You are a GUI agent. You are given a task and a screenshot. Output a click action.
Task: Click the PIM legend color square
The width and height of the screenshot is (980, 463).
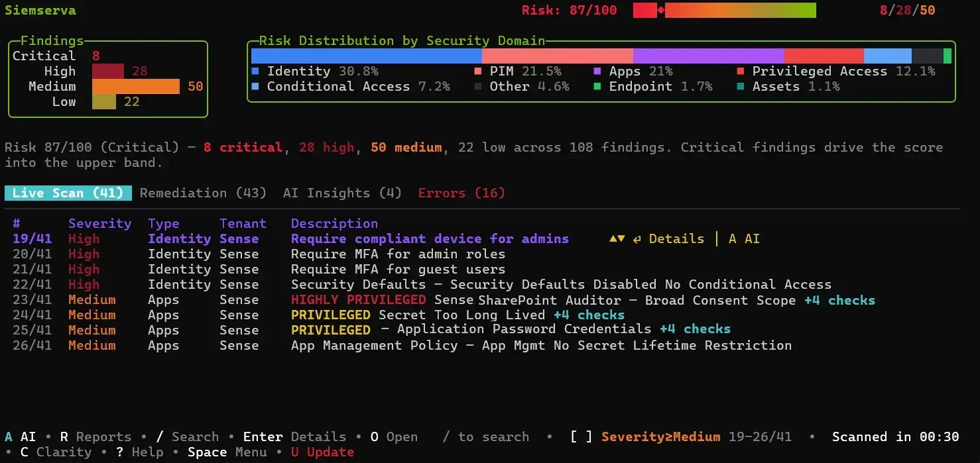click(x=476, y=71)
